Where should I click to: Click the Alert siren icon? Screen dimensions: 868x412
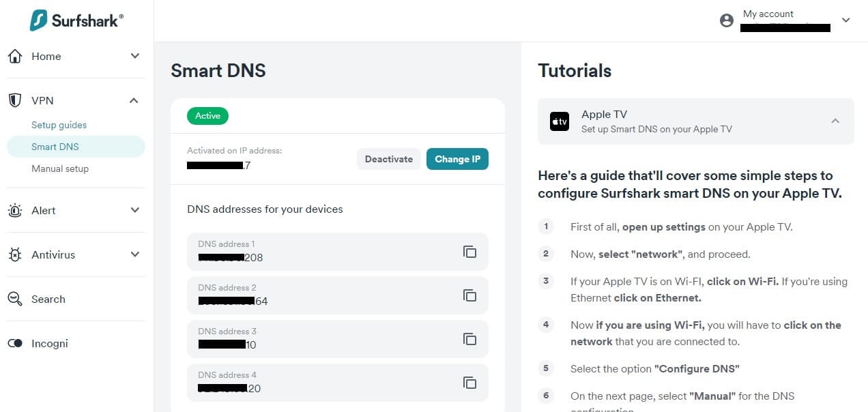pos(15,211)
